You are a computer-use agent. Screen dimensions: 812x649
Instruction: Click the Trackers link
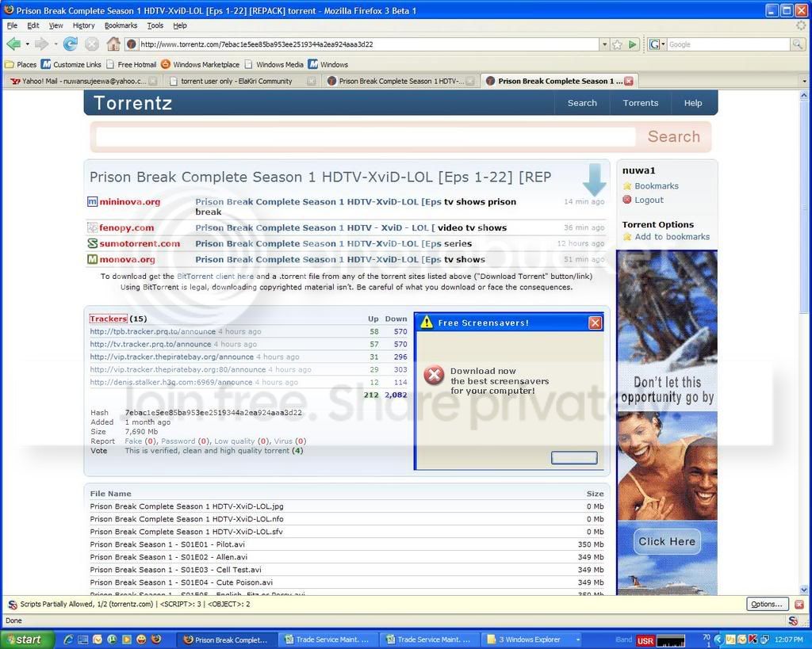[x=108, y=319]
